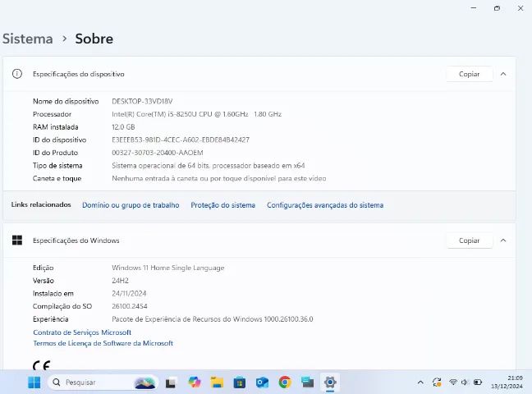532x394 pixels.
Task: Show hidden system tray icons
Action: coord(420,383)
